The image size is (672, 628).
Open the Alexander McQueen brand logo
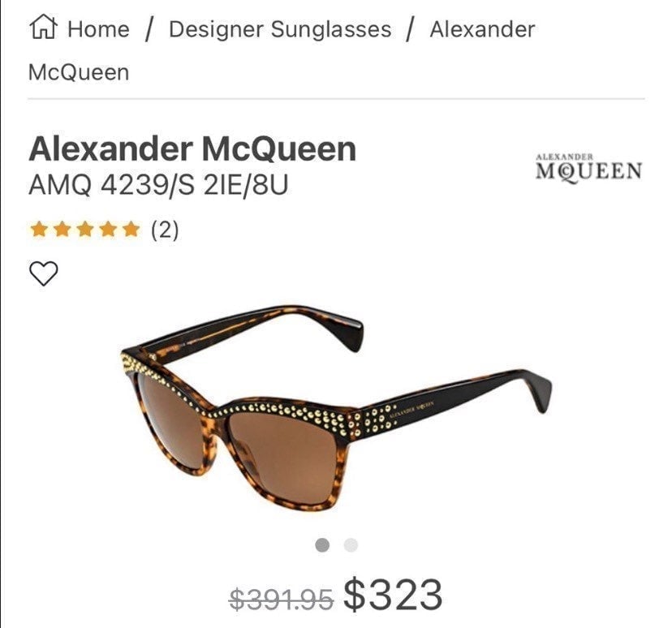[589, 168]
